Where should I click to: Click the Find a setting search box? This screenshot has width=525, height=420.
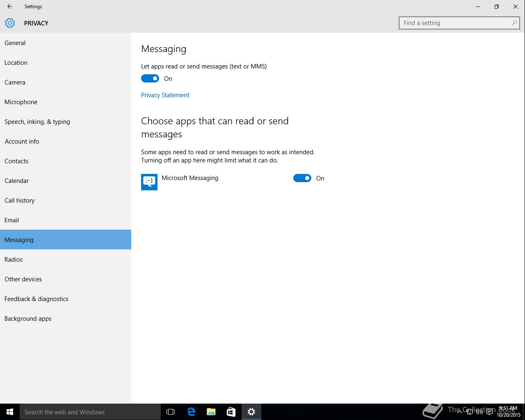click(455, 23)
